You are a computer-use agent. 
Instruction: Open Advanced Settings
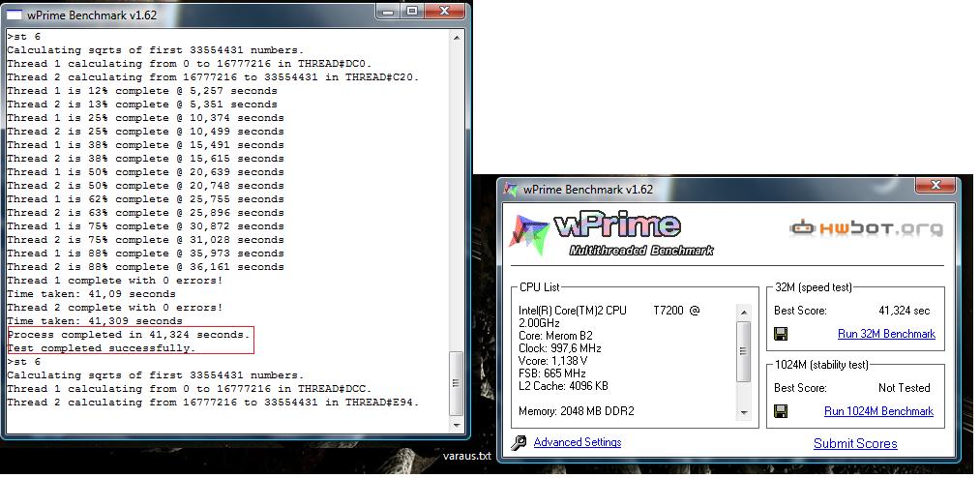pyautogui.click(x=578, y=442)
